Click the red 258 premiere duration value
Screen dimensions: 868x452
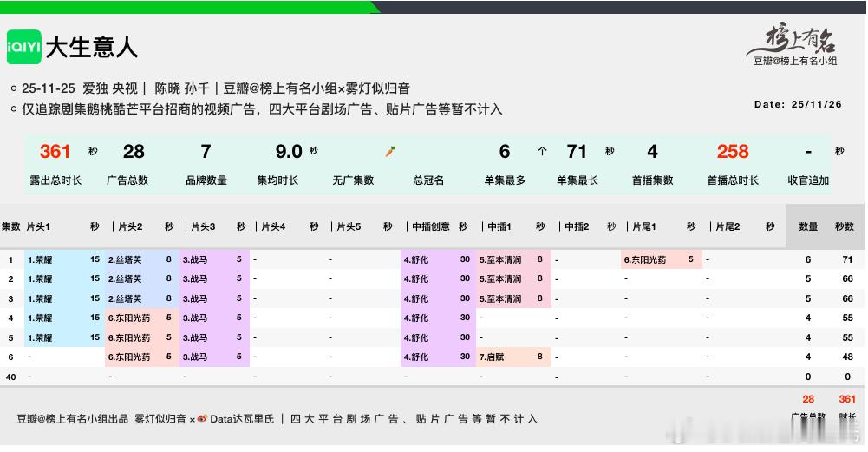pos(733,151)
